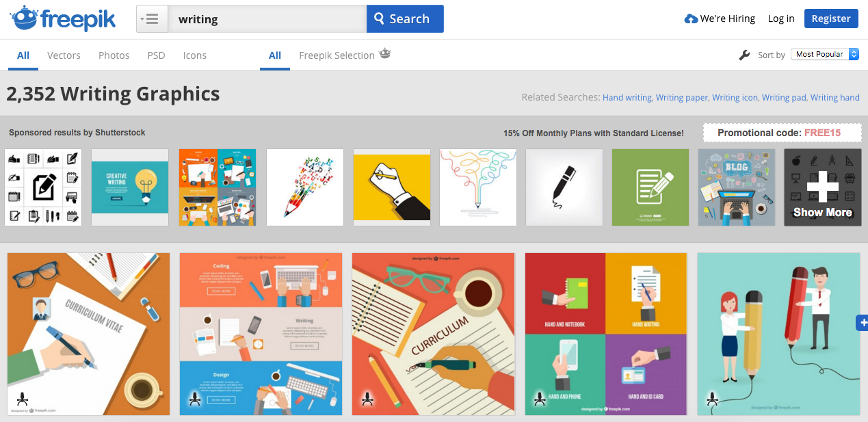Switch to the Photos tab
Screen dimensions: 868x422
point(114,55)
